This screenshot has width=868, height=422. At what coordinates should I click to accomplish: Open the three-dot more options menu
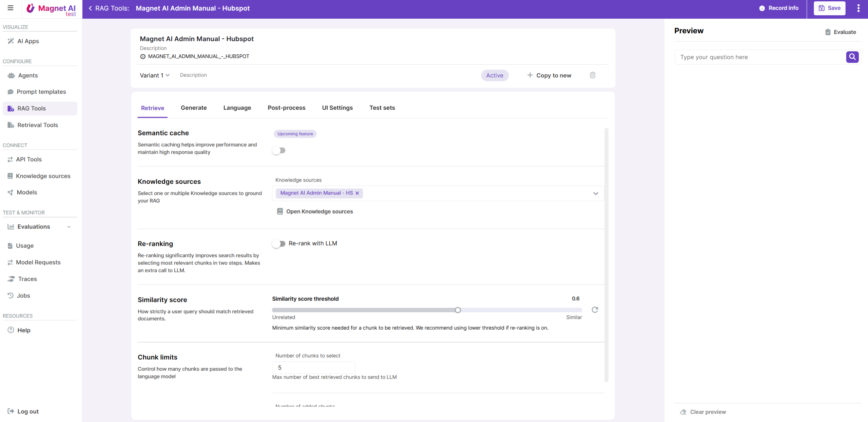click(x=858, y=8)
